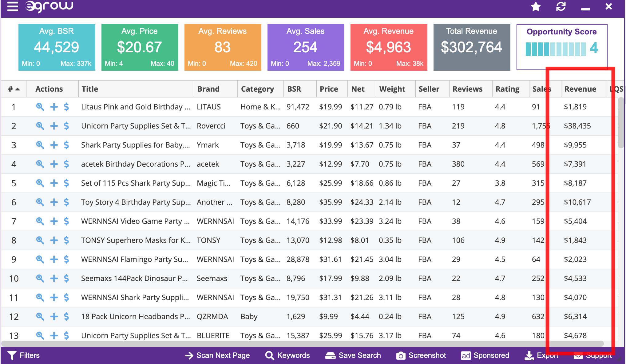Viewport: 626px width, 364px height.
Task: Click the Avg. Sales summary card
Action: click(306, 47)
